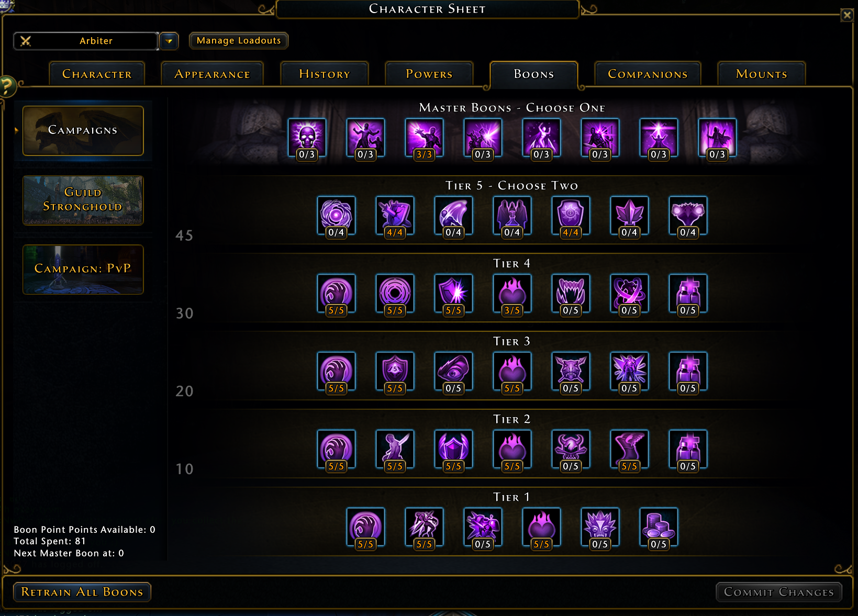
Task: Select the chess pawn Tier 5 boon
Action: [x=512, y=216]
